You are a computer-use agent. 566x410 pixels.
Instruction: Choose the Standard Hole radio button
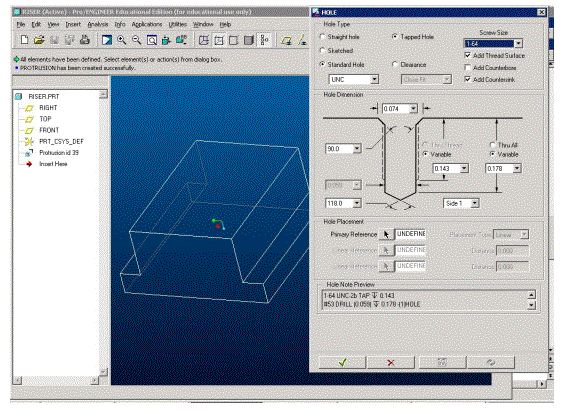point(323,64)
